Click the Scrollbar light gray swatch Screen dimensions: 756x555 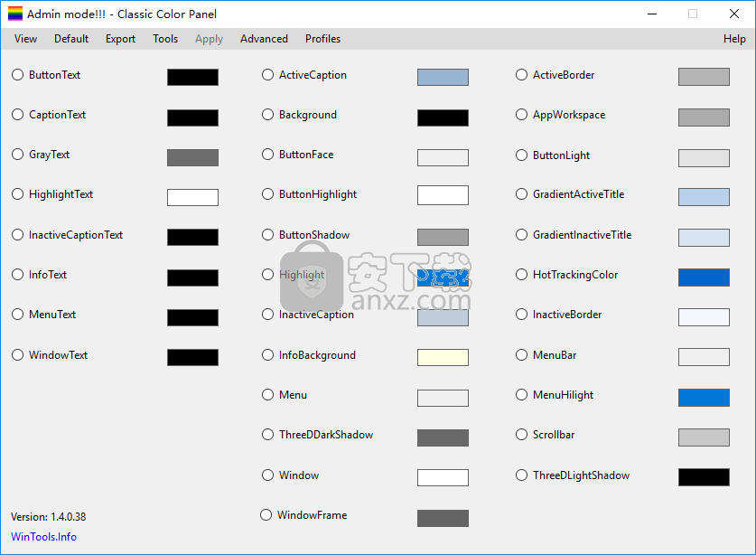click(704, 437)
